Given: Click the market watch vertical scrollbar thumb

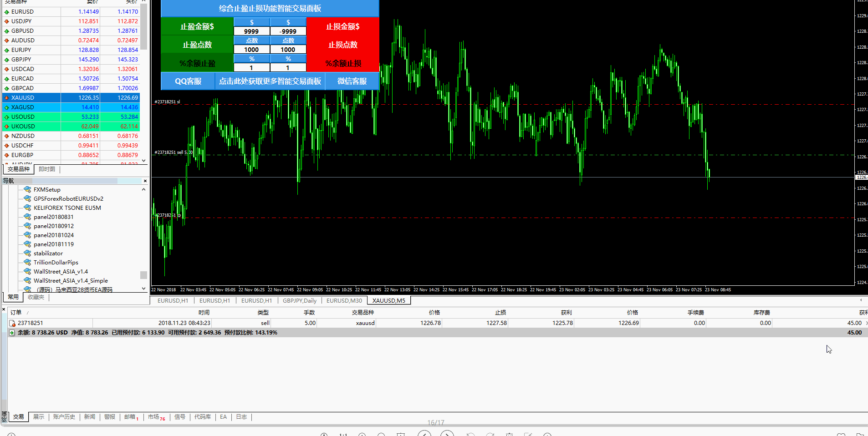Looking at the screenshot, I should [144, 27].
